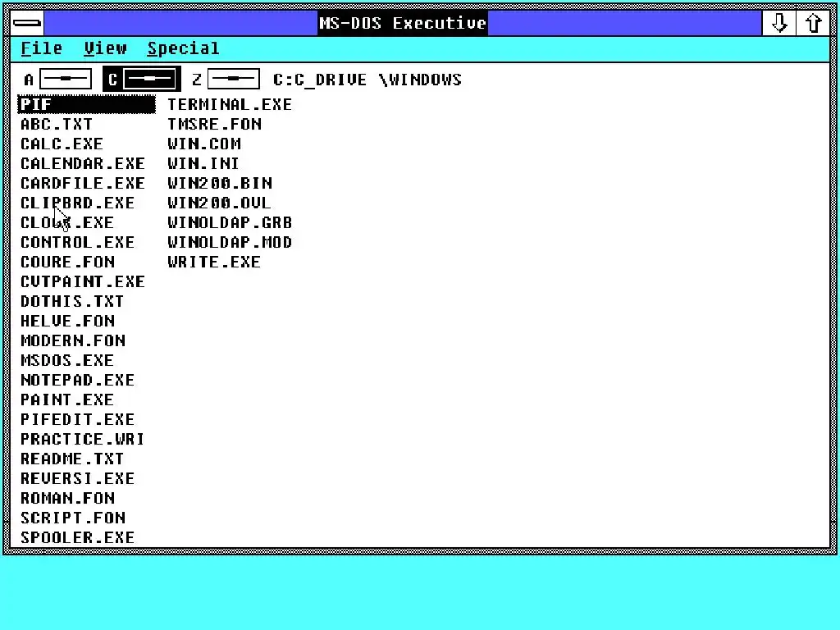The height and width of the screenshot is (630, 840).
Task: Click the maximize up-arrow button
Action: [x=813, y=23]
